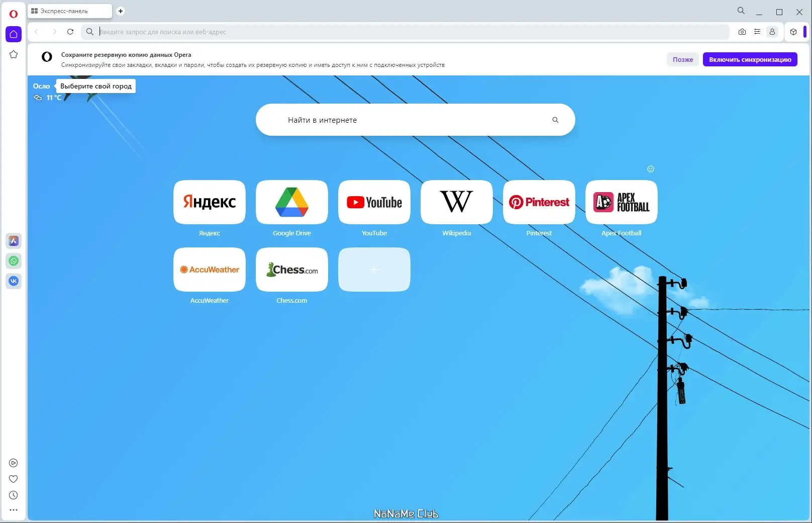
Task: Open sidebar setup three-dots menu
Action: [x=14, y=510]
